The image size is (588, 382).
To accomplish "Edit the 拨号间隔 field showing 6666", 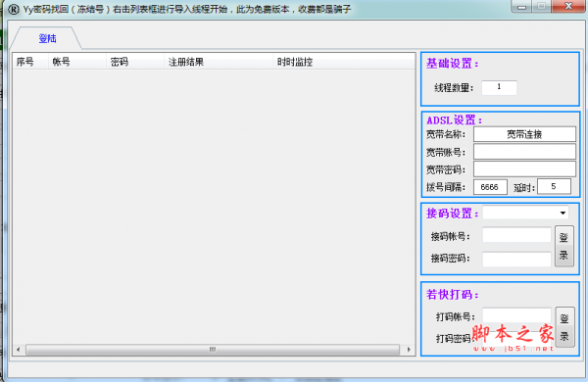I will point(490,187).
